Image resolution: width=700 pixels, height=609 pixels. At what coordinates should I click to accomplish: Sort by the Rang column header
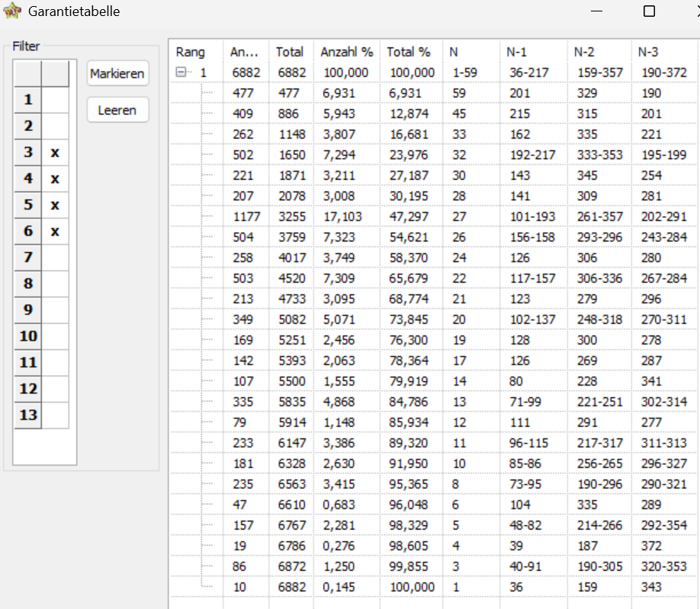pyautogui.click(x=197, y=52)
